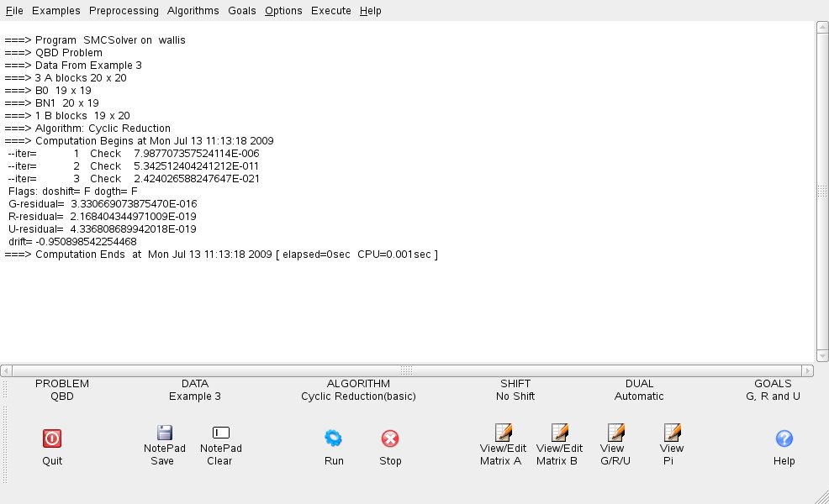Open the Examples menu

click(56, 11)
